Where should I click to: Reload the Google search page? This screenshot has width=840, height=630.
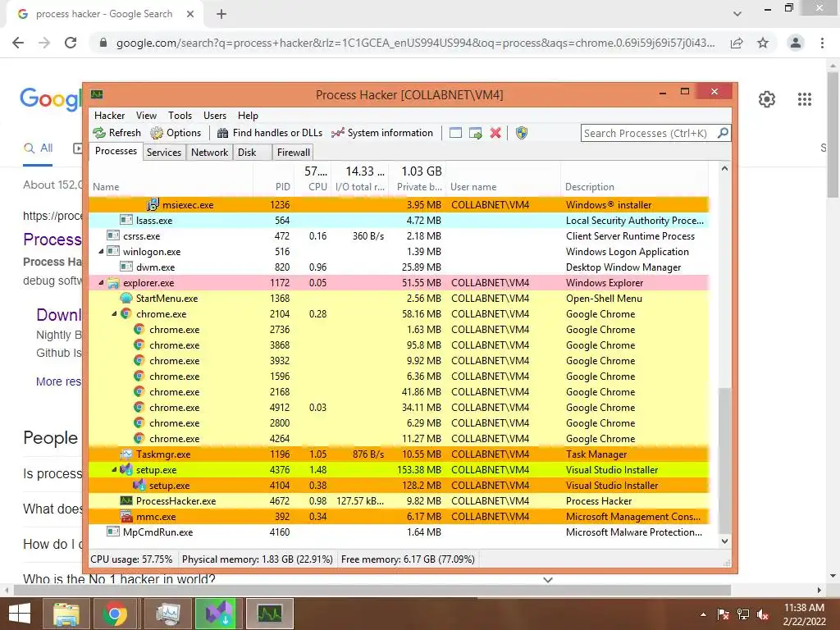coord(71,43)
